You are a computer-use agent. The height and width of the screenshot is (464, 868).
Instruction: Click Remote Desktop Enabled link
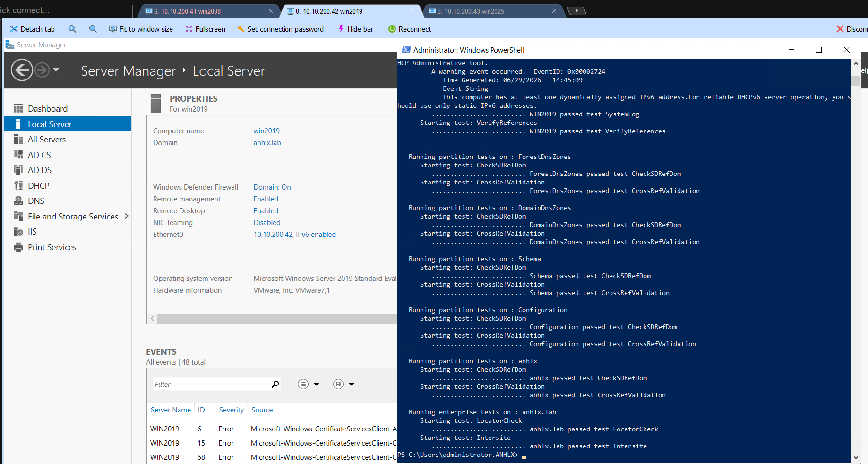coord(266,210)
